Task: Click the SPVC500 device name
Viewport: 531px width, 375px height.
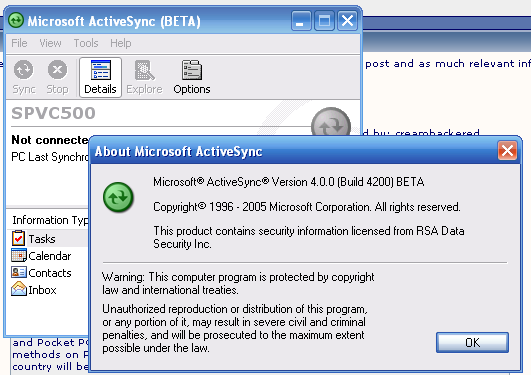Action: tap(54, 113)
